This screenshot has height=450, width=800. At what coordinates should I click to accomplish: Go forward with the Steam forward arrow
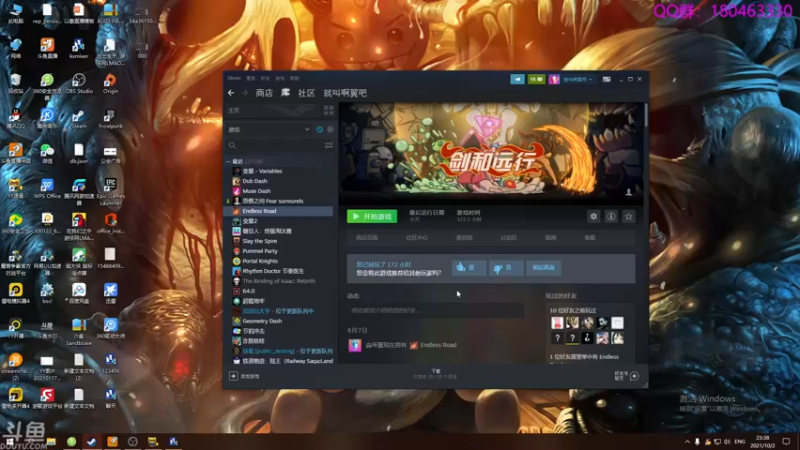click(x=244, y=93)
